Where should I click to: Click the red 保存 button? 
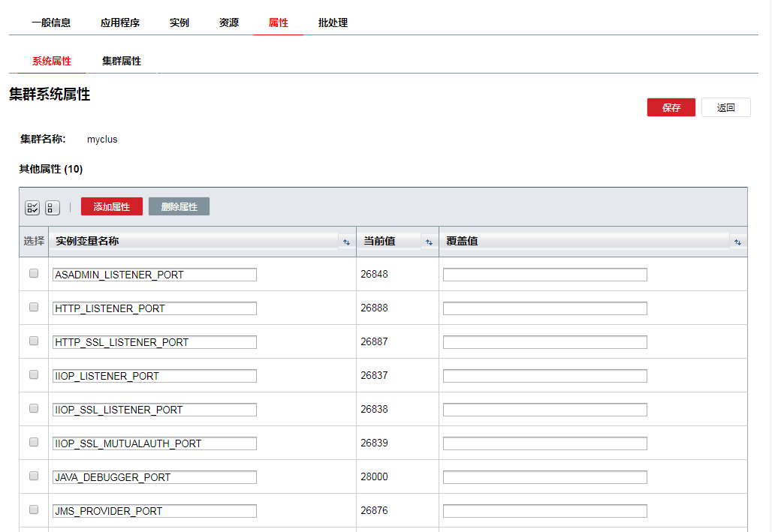click(671, 107)
